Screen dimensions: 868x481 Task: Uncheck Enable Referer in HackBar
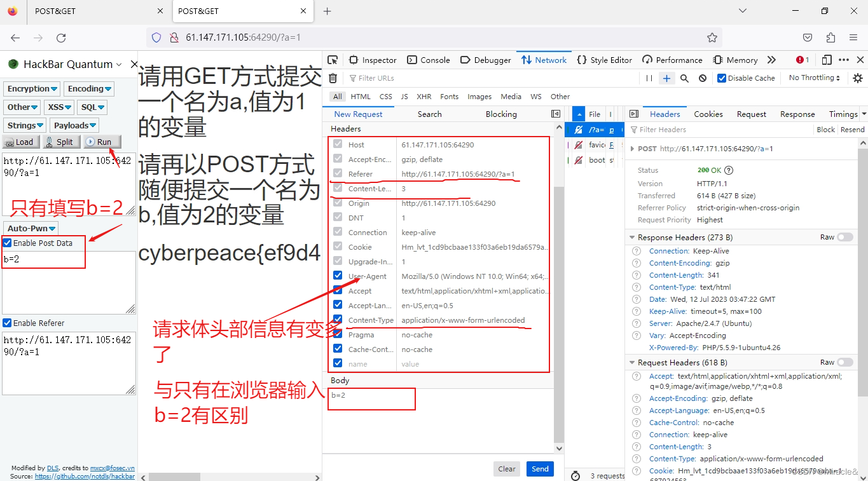point(8,323)
